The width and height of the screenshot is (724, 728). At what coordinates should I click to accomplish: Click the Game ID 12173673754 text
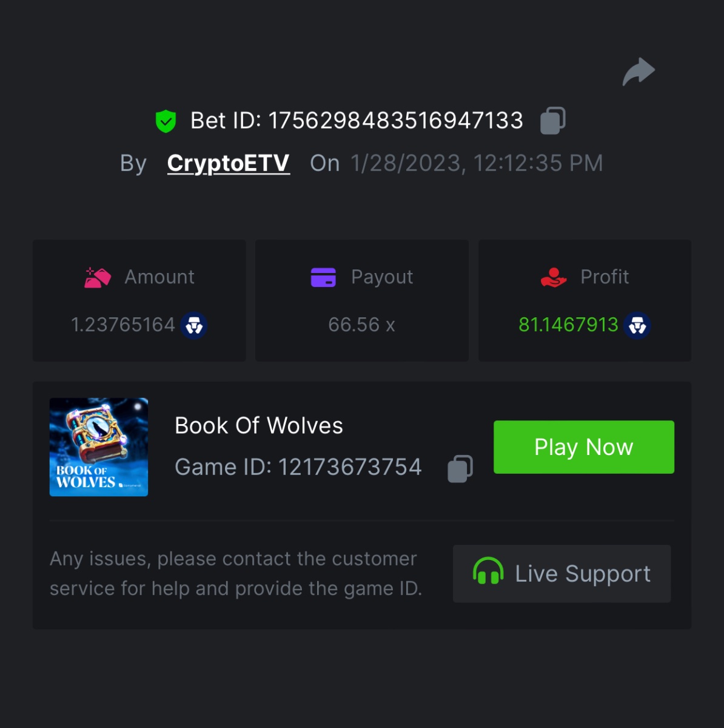[x=298, y=467]
